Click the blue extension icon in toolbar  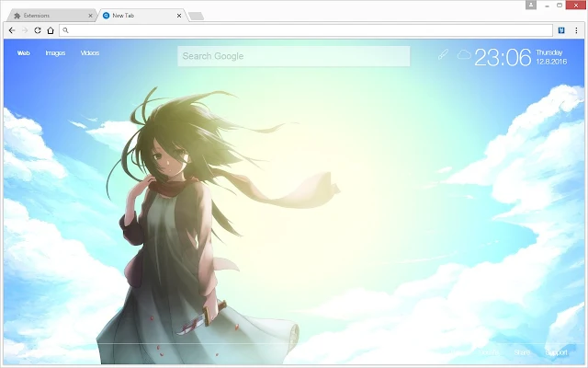click(561, 30)
